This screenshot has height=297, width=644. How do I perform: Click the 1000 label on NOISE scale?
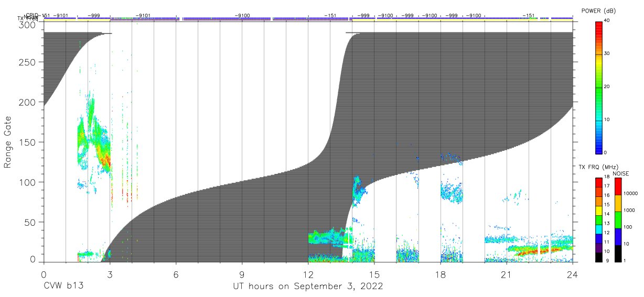[x=630, y=211]
